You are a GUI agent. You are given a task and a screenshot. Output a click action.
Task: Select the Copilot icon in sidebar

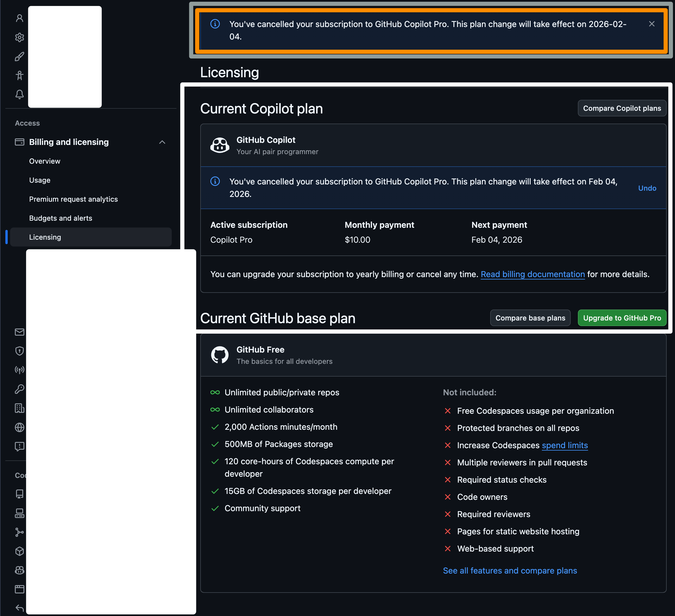tap(19, 570)
